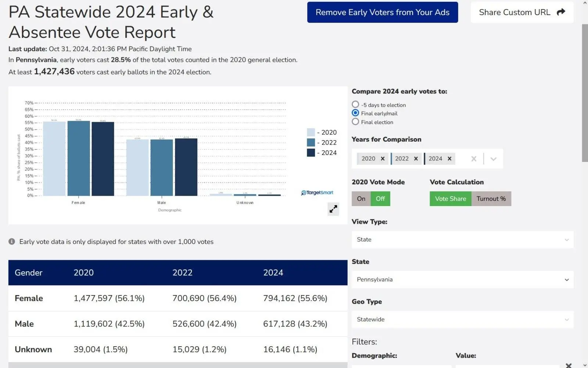Screen dimensions: 588x368
Task: Expand the chart to fullscreen
Action: (x=333, y=209)
